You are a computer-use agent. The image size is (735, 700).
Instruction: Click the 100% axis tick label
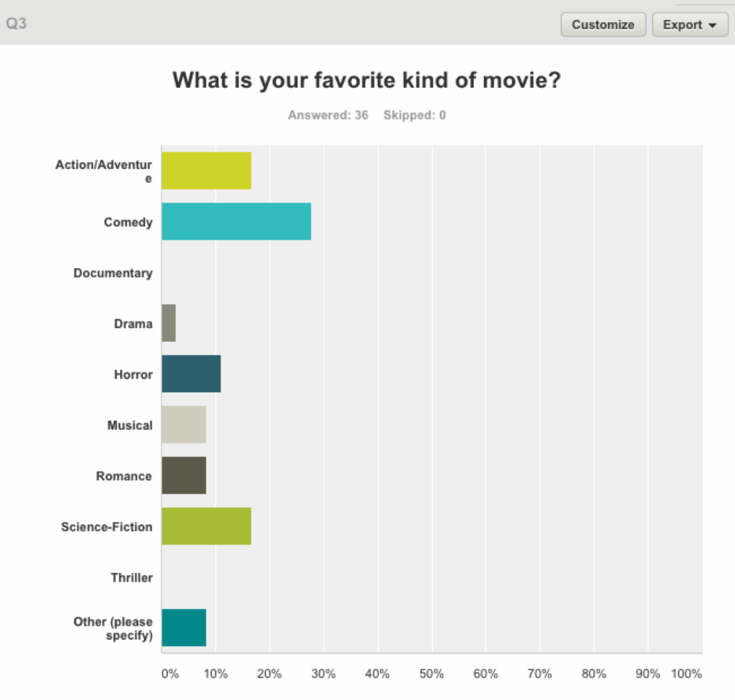pyautogui.click(x=686, y=674)
